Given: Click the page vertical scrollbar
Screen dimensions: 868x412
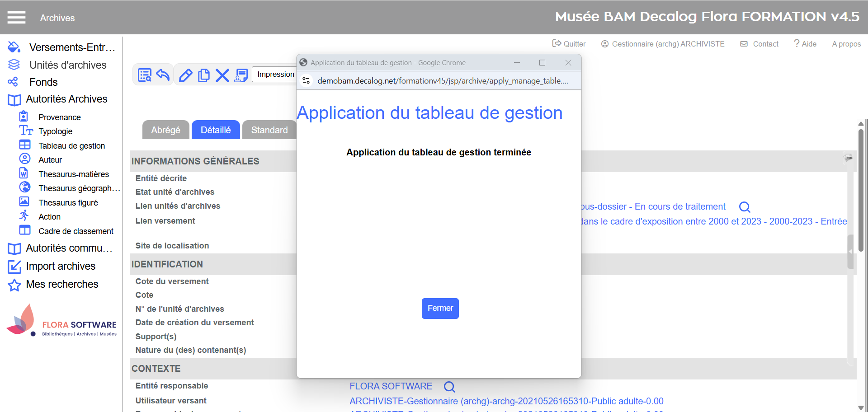Looking at the screenshot, I should click(x=860, y=190).
